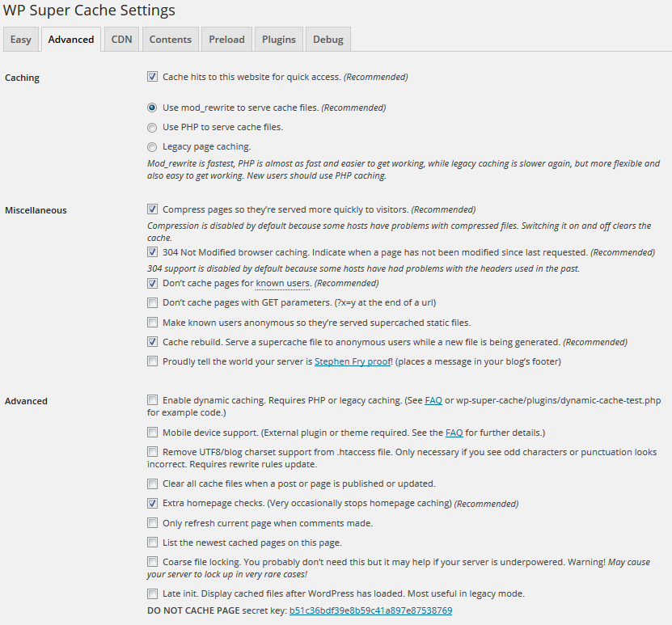Go to the Preload tab
This screenshot has height=625, width=672.
[226, 40]
